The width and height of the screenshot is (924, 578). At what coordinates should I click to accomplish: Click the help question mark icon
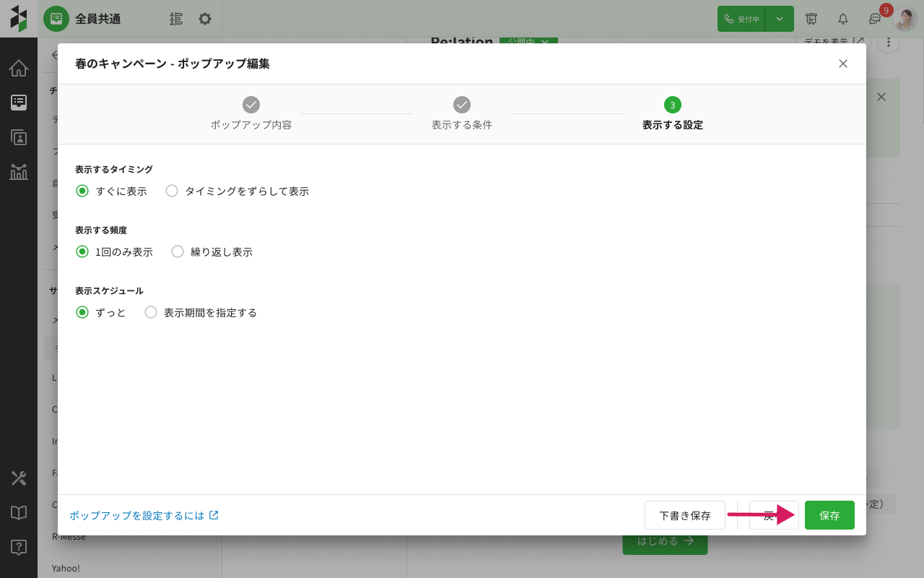tap(19, 548)
